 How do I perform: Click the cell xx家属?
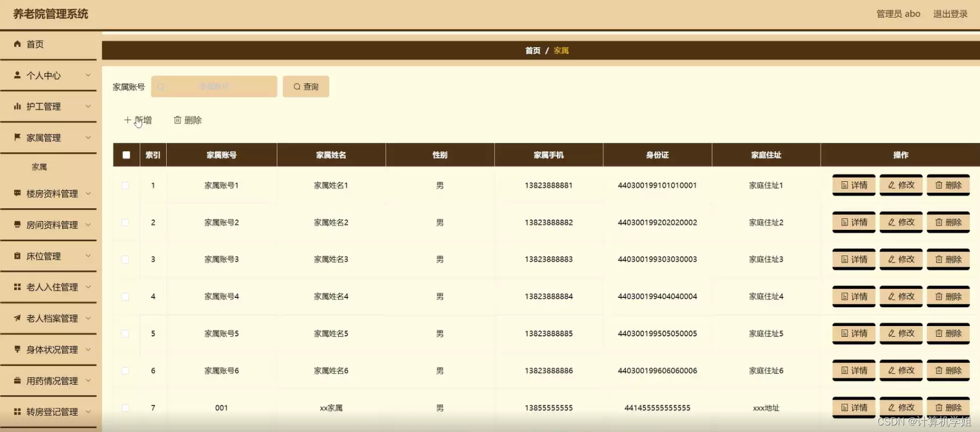(x=331, y=408)
